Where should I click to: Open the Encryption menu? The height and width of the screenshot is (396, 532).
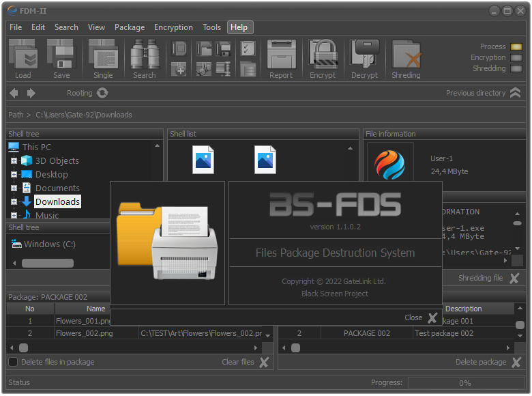[x=173, y=27]
